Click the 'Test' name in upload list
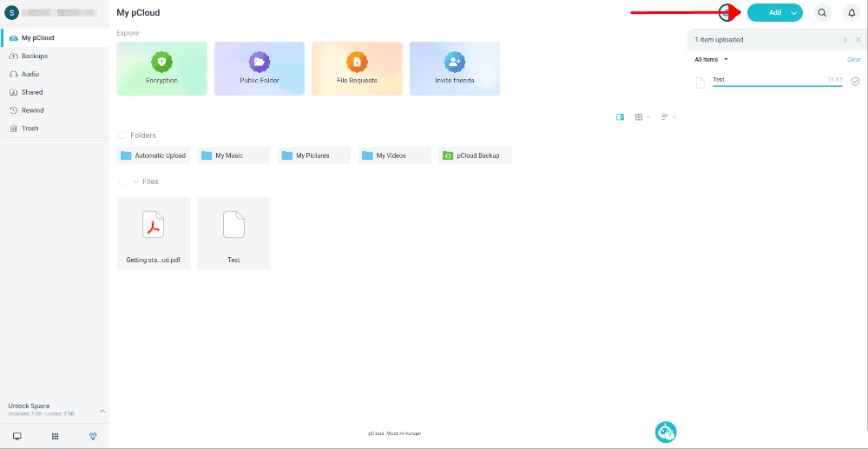The width and height of the screenshot is (868, 449). [719, 80]
